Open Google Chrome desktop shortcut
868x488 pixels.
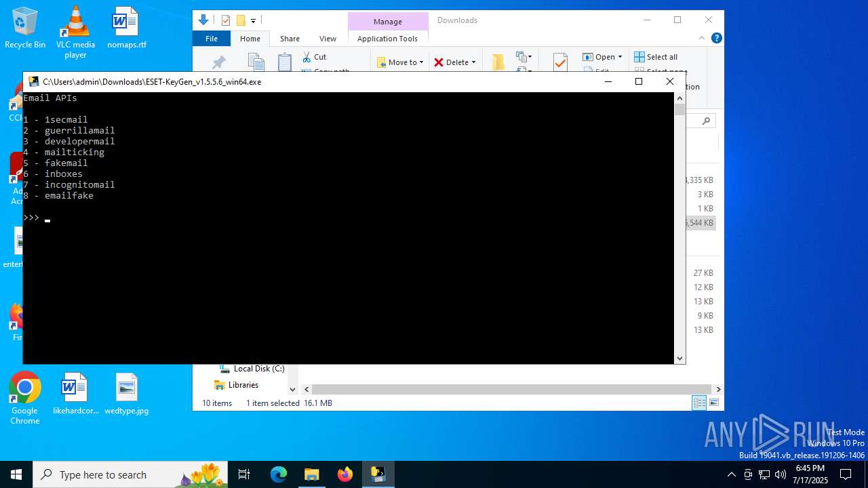25,398
